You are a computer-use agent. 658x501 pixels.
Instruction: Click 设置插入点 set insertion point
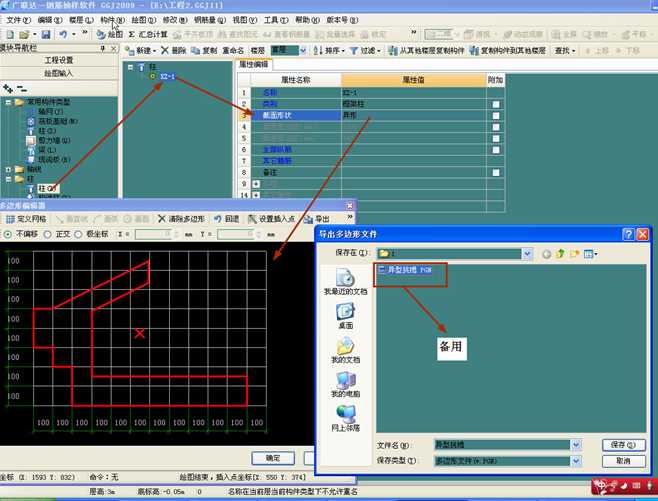coord(271,219)
